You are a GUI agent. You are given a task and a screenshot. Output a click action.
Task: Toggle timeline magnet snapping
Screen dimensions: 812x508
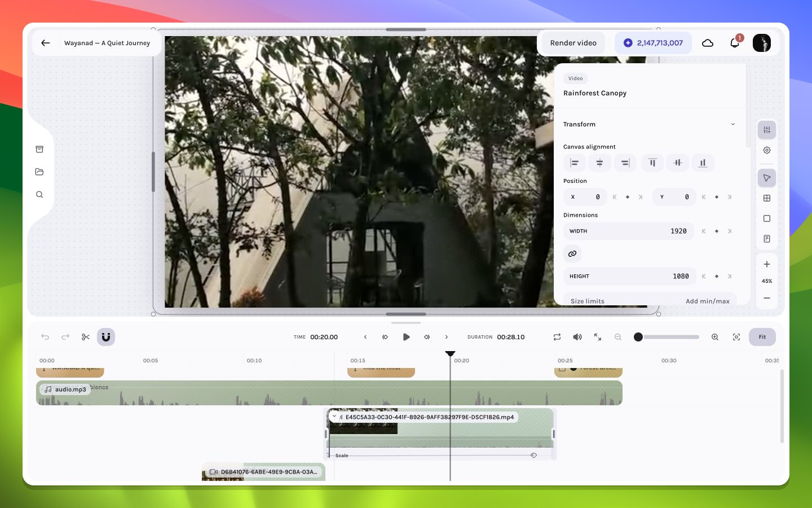106,337
